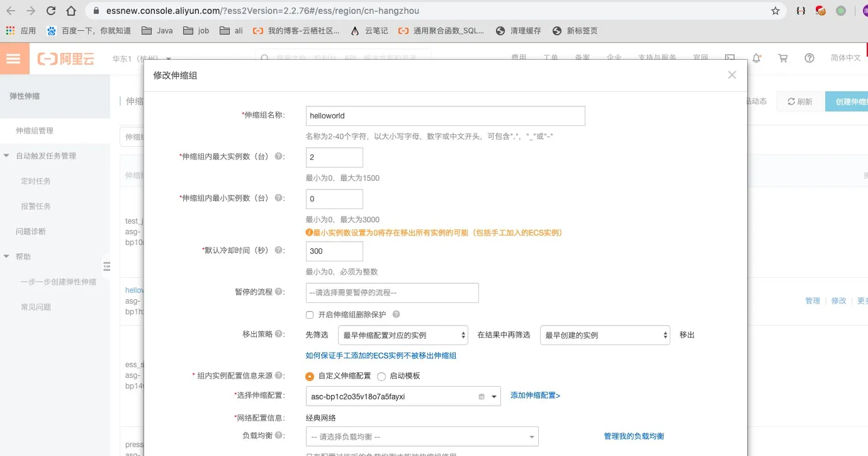Clear selected config with the delete icon

click(482, 397)
